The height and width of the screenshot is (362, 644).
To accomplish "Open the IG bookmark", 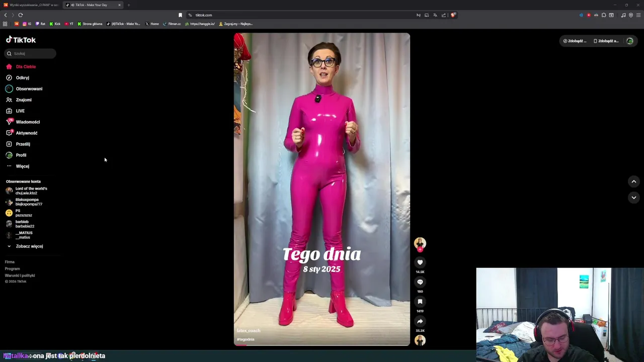I will point(27,24).
